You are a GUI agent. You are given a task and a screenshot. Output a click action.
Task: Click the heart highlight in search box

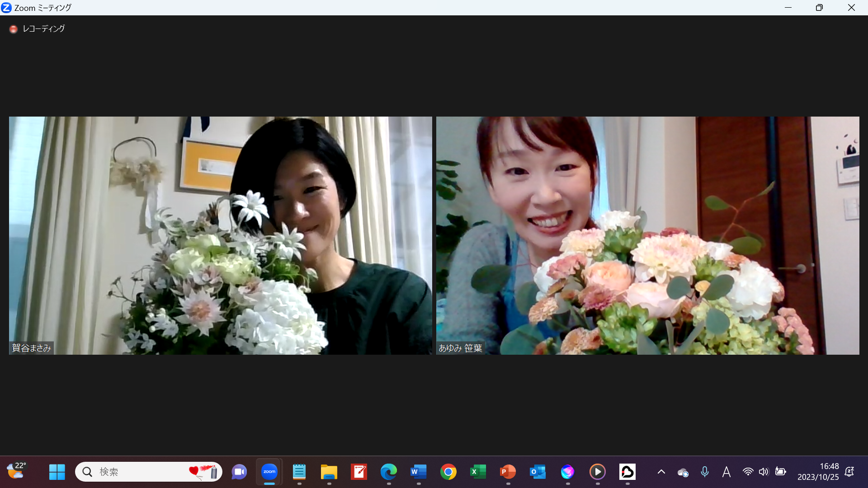[203, 472]
